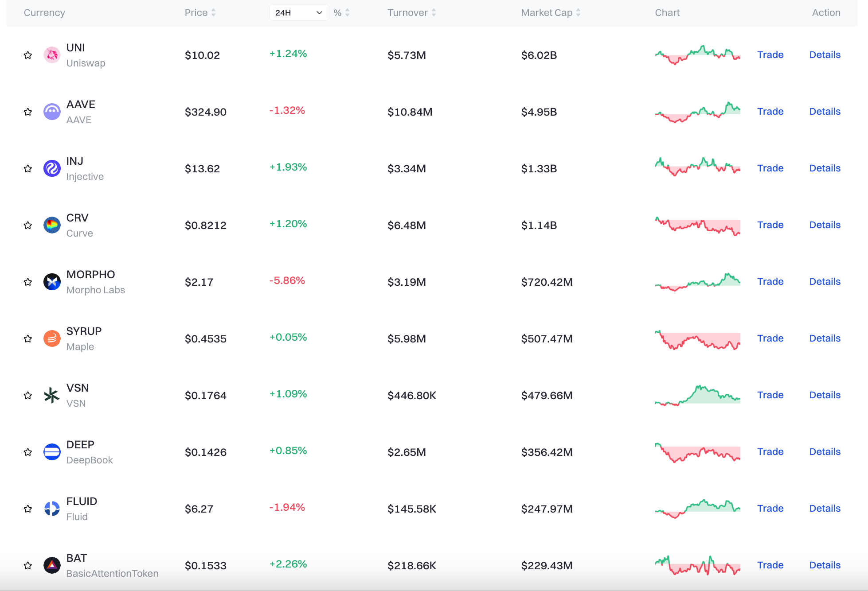Favorite BAT with the star
The image size is (868, 591).
point(28,565)
